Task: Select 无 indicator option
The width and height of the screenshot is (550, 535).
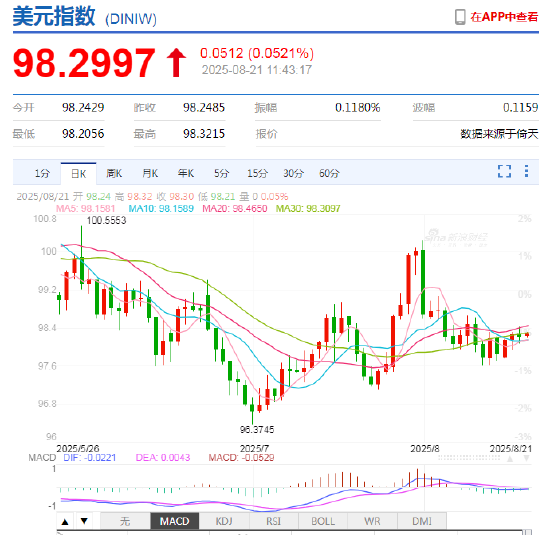Action: pos(125,521)
